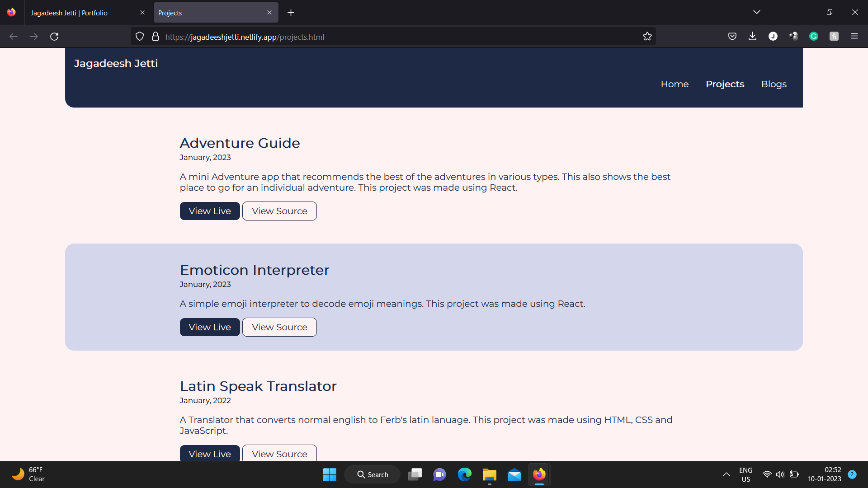Save the page to Pocket
Viewport: 868px width, 488px height.
pyautogui.click(x=732, y=36)
